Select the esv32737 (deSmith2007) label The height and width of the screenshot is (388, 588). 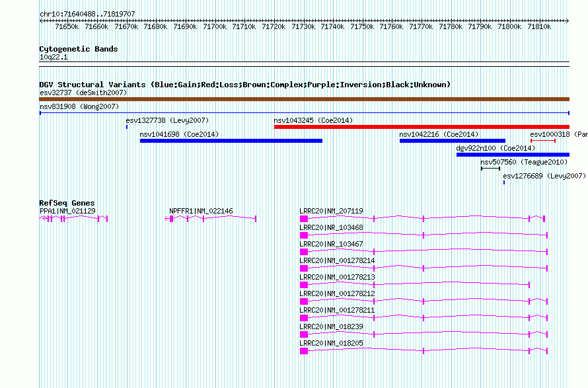pyautogui.click(x=83, y=93)
